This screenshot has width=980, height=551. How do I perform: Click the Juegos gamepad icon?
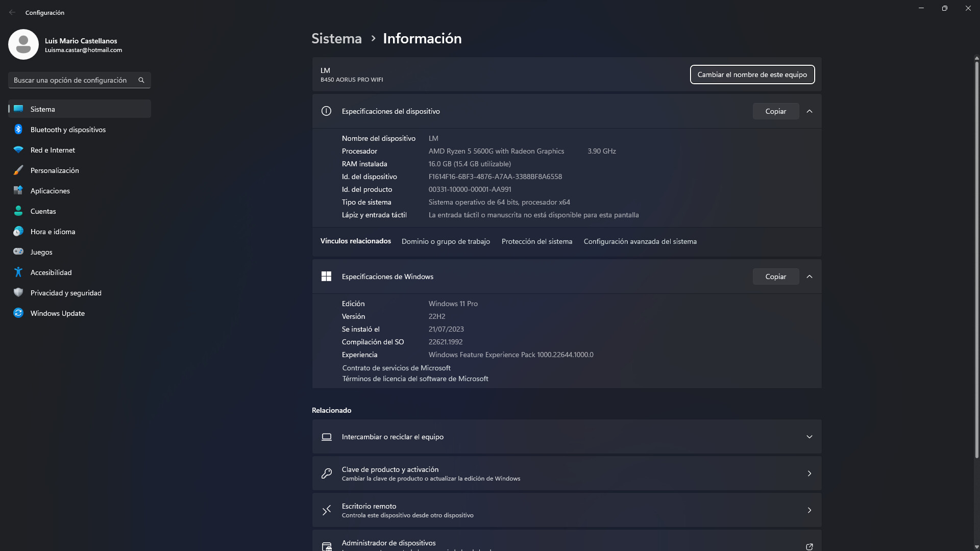(x=18, y=252)
